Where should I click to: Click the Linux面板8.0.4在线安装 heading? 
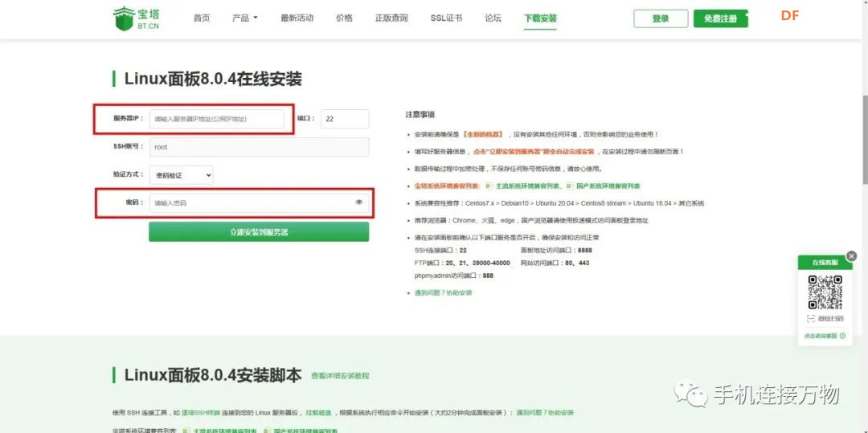[x=213, y=79]
